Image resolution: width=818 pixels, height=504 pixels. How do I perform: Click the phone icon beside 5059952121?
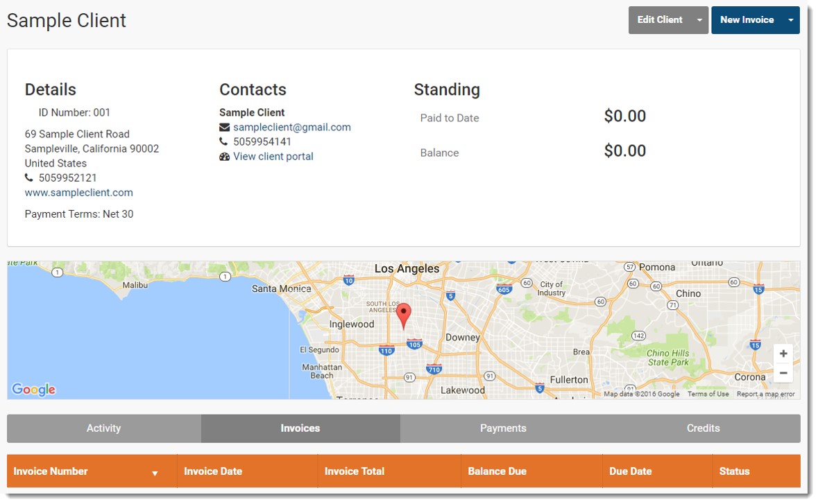pos(29,178)
